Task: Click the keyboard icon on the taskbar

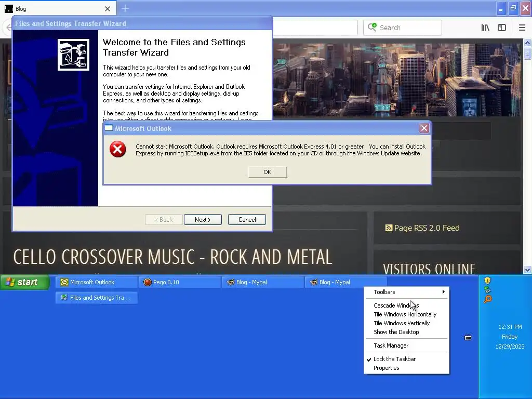Action: tap(468, 337)
